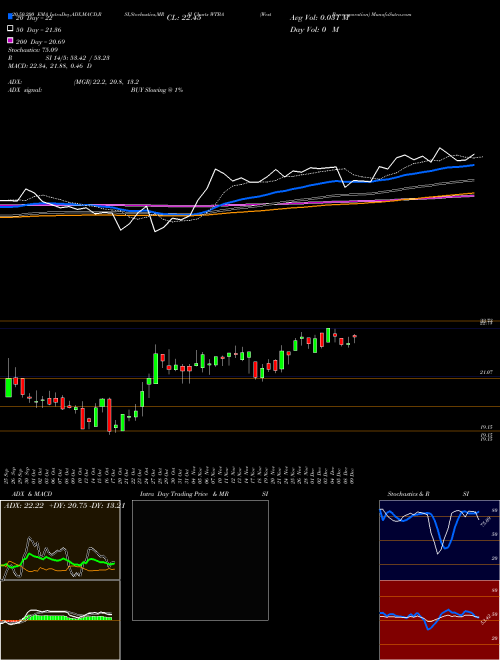
Task: Click the 19.15 price axis label
Action: coord(486,427)
